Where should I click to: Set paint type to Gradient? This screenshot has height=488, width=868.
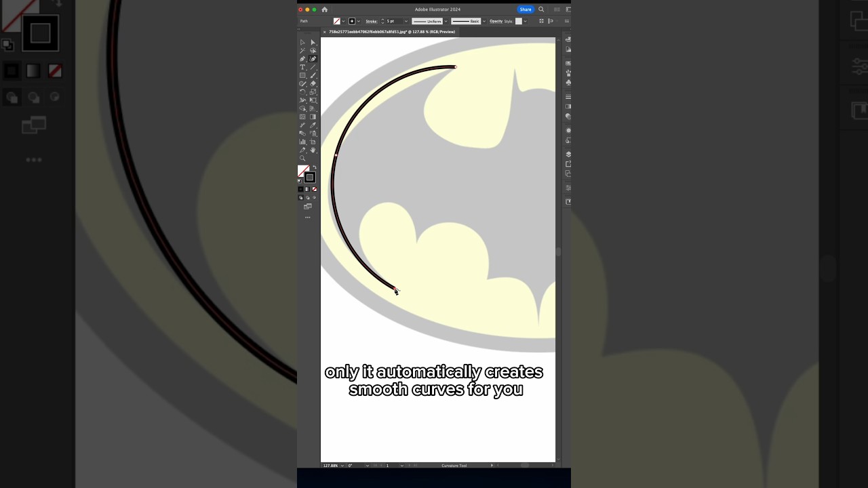pos(307,189)
